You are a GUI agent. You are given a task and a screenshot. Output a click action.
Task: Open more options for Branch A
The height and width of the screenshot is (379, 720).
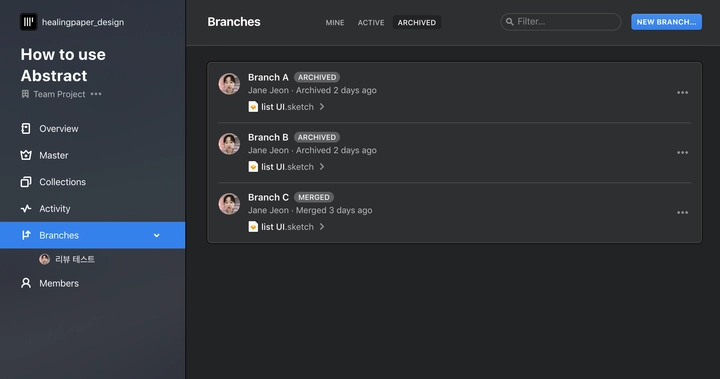(682, 93)
